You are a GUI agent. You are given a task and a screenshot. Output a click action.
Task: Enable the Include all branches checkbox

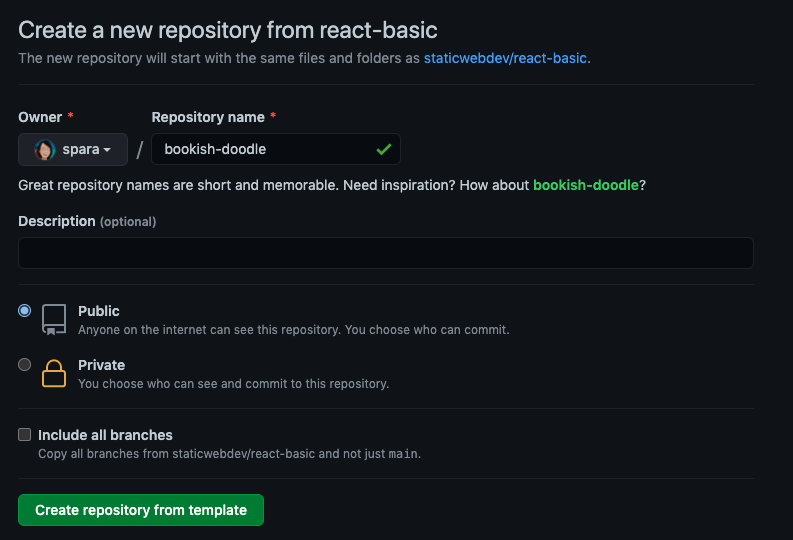(x=24, y=434)
